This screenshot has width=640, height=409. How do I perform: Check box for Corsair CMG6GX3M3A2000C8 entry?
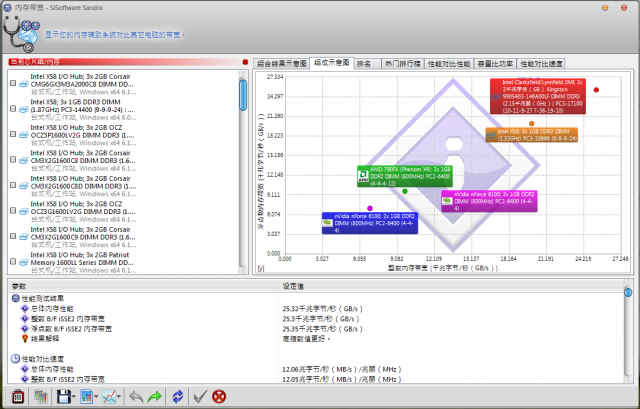(13, 83)
